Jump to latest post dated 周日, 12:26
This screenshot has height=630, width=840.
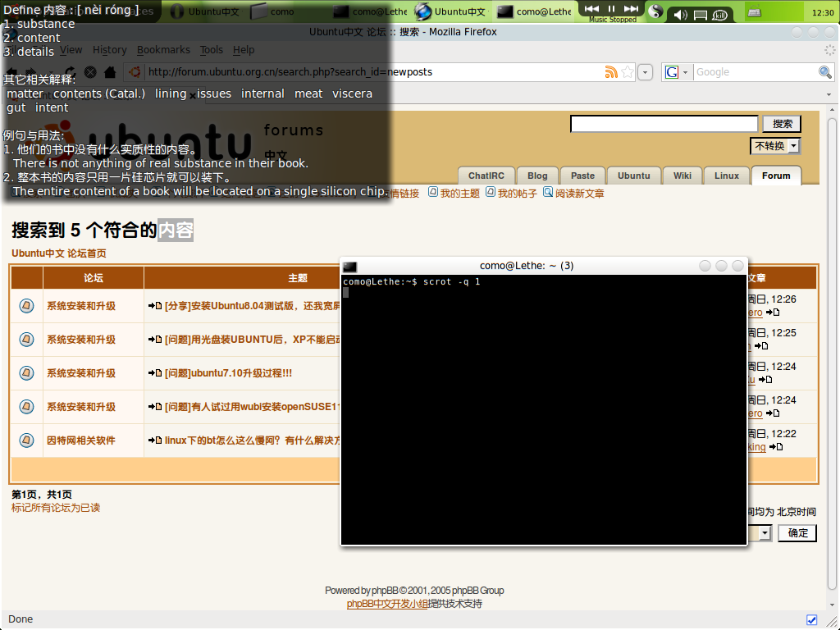(773, 313)
